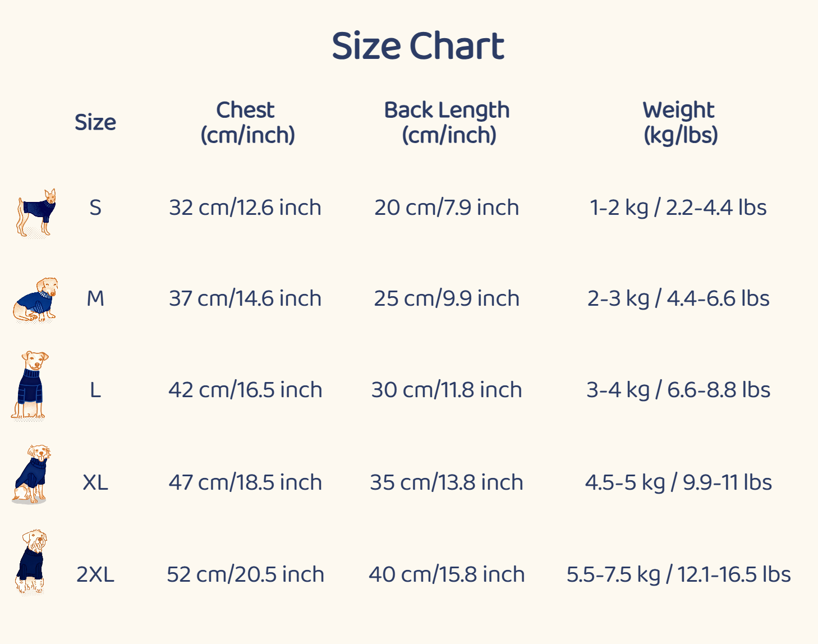Click the M size label
Screen dimensions: 818x644
95,298
